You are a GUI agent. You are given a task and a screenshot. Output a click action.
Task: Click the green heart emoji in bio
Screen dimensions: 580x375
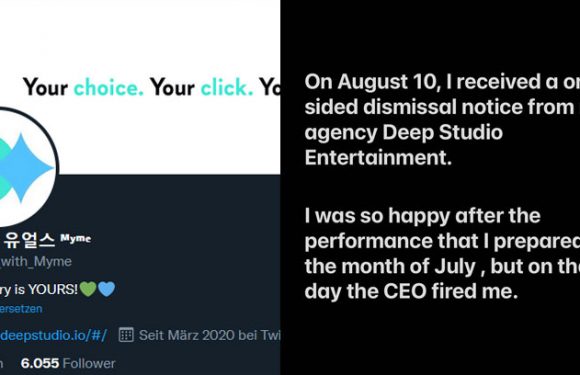click(88, 289)
